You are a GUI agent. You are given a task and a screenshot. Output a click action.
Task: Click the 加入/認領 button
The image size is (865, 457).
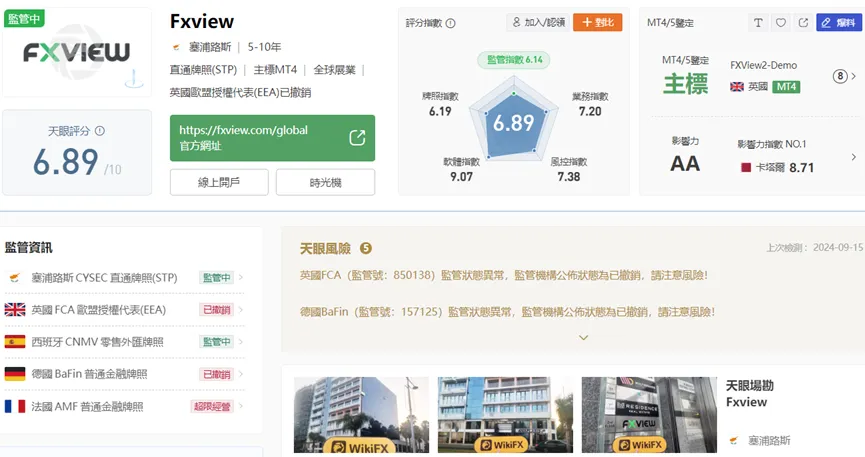(x=538, y=23)
